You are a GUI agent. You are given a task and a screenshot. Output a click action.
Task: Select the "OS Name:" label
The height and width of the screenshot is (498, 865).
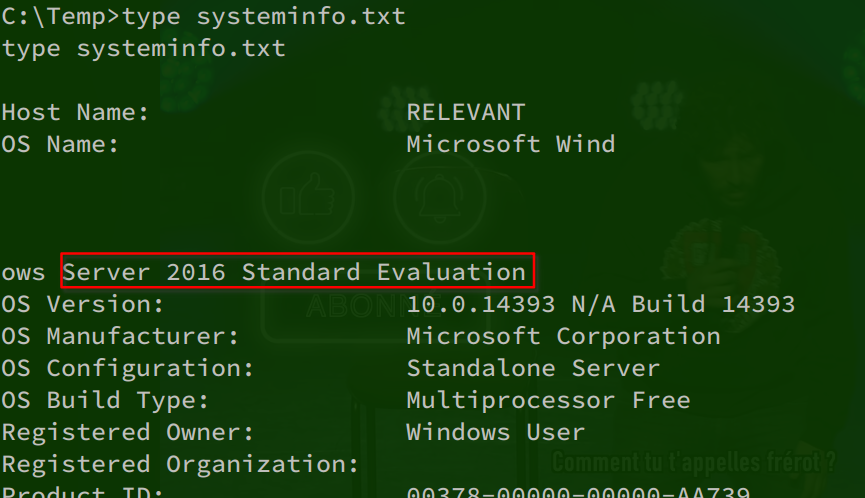[x=60, y=144]
